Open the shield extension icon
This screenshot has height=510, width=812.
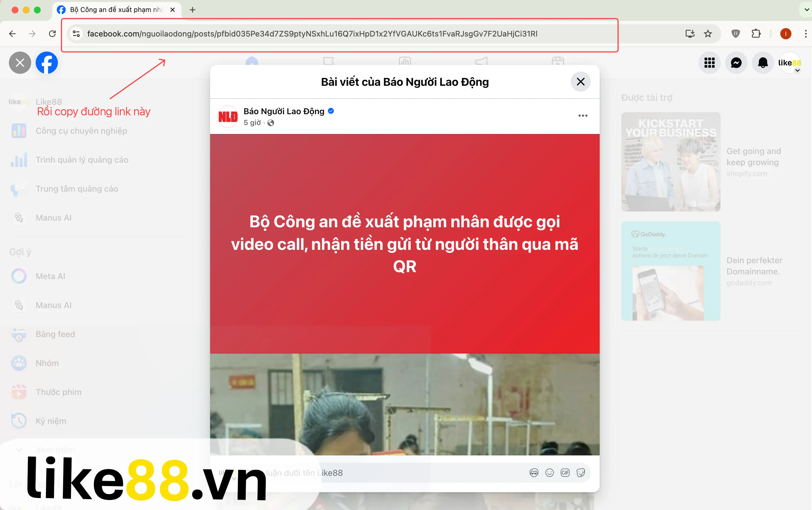click(x=735, y=34)
